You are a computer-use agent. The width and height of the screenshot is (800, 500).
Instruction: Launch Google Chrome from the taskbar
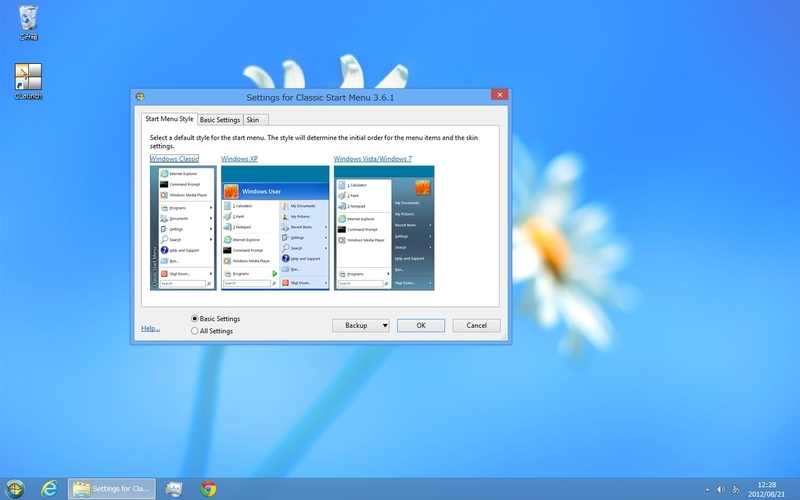208,489
